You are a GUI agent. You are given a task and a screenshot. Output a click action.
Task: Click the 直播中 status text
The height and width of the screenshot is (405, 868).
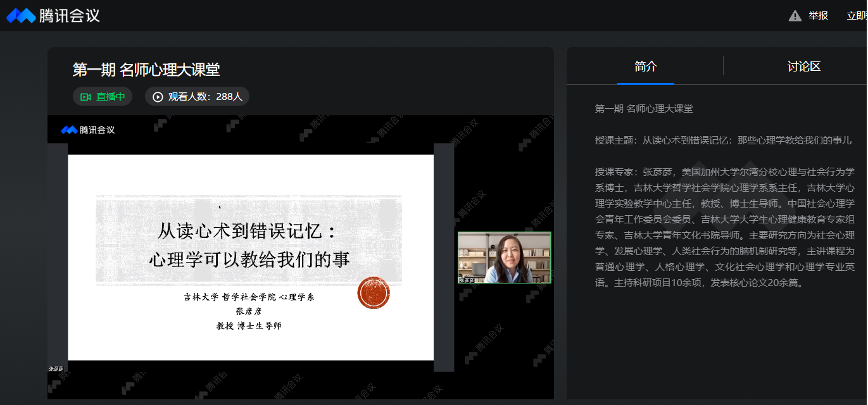(110, 97)
